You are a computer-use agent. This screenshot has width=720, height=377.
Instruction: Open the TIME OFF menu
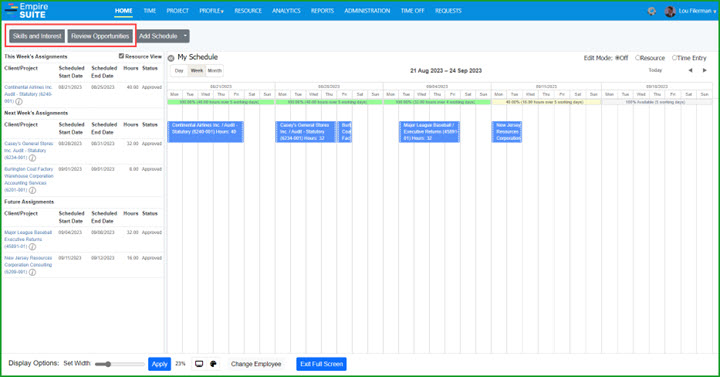412,11
